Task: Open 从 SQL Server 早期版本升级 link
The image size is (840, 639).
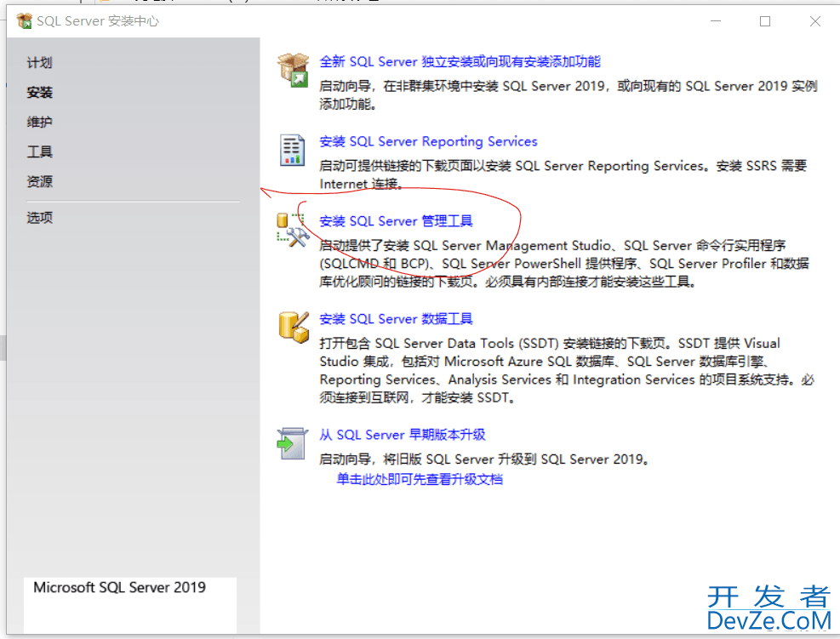Action: click(403, 435)
